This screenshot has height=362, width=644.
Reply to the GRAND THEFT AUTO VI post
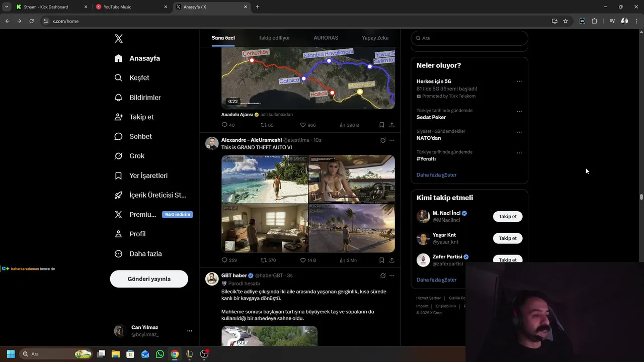click(229, 260)
